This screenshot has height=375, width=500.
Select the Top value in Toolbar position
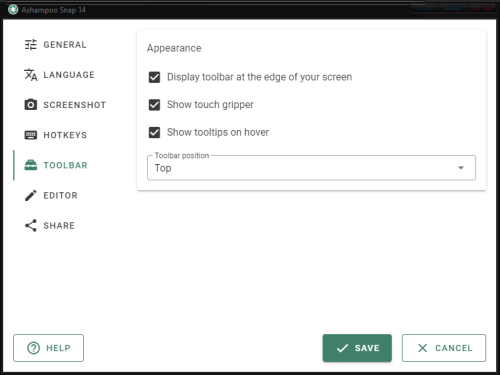(x=163, y=168)
